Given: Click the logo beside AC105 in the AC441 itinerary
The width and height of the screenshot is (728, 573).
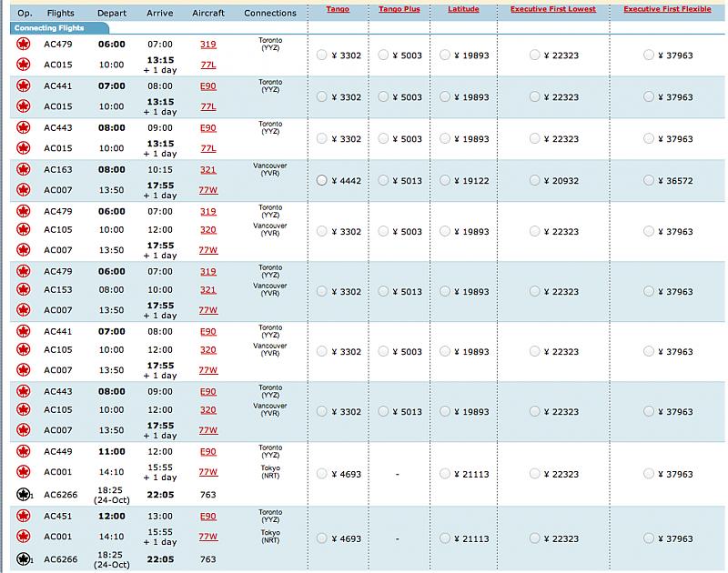Looking at the screenshot, I should pos(24,350).
